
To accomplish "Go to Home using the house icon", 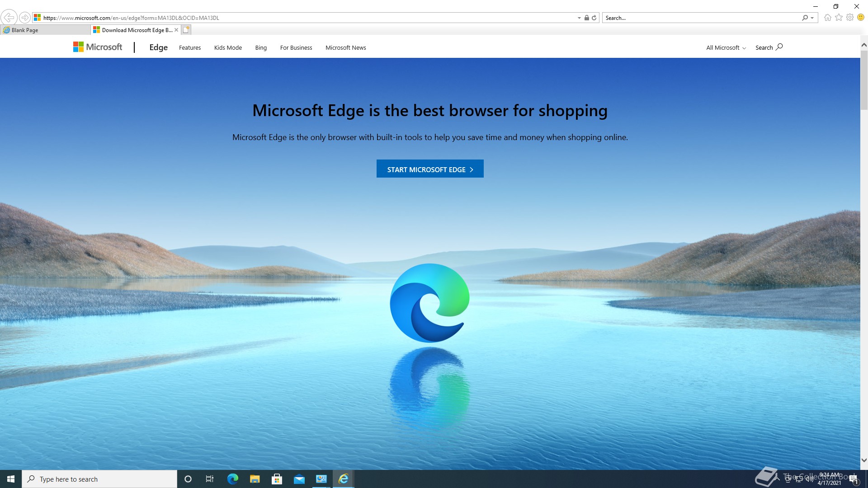I will (827, 18).
